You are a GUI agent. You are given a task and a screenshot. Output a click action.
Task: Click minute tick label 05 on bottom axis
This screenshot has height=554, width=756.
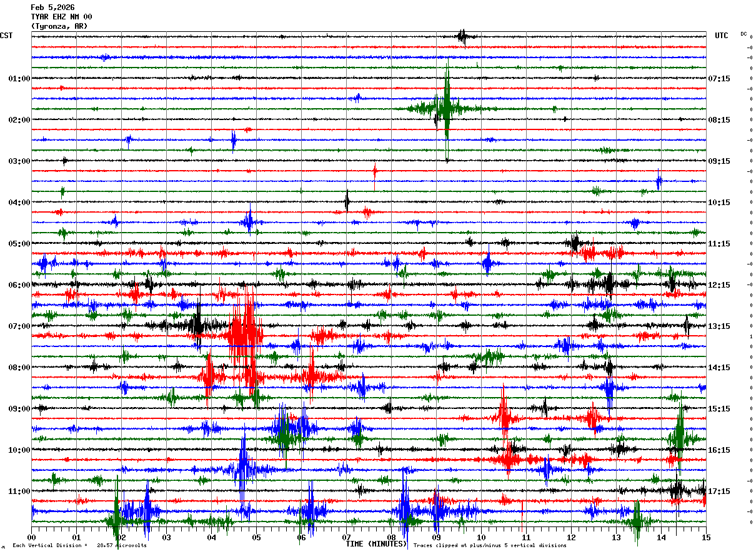tap(256, 538)
